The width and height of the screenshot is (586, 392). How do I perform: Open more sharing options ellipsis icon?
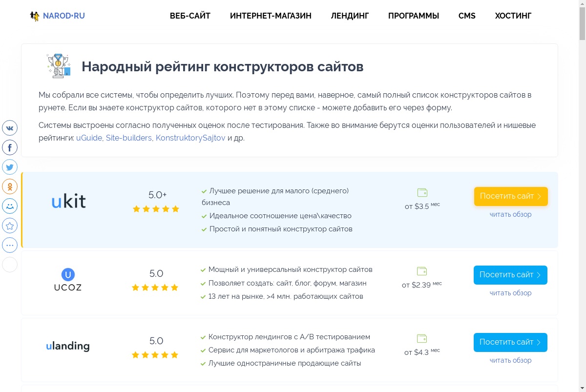click(x=10, y=245)
